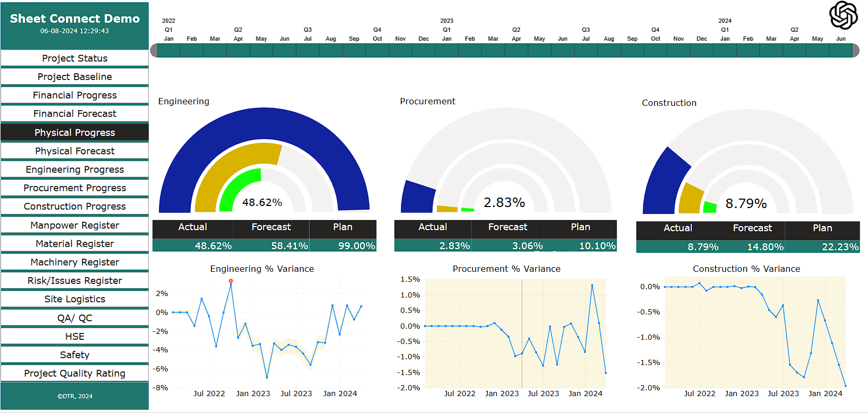Screen dimensions: 868x413
Task: View Project Quality Rating
Action: point(74,373)
